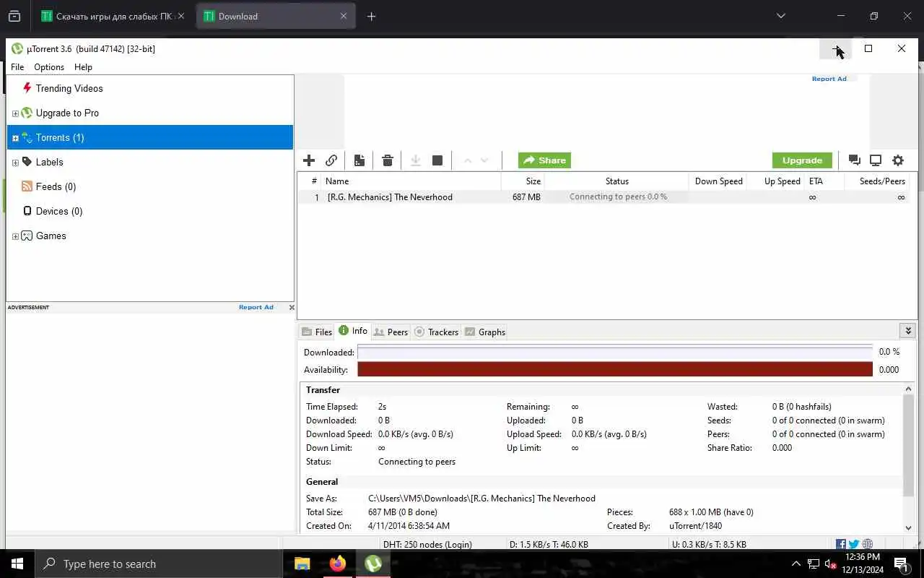Open the Help menu
Screen dimensions: 924x578
[x=83, y=66]
